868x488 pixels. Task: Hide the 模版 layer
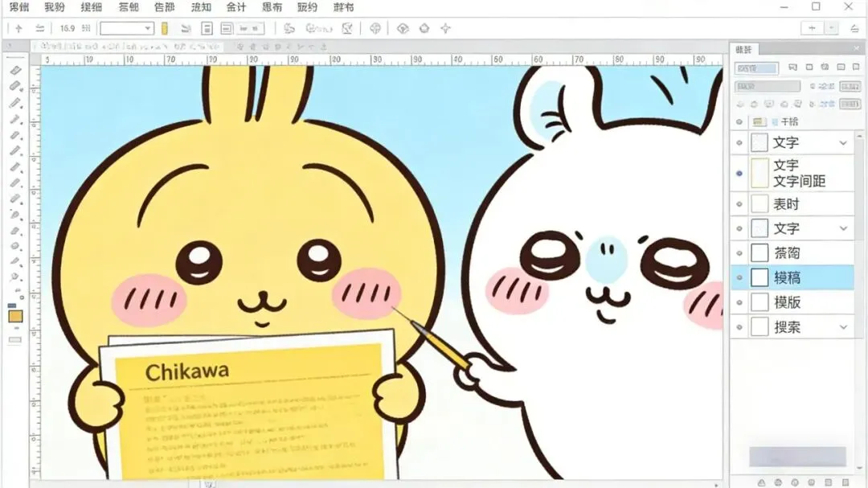739,302
